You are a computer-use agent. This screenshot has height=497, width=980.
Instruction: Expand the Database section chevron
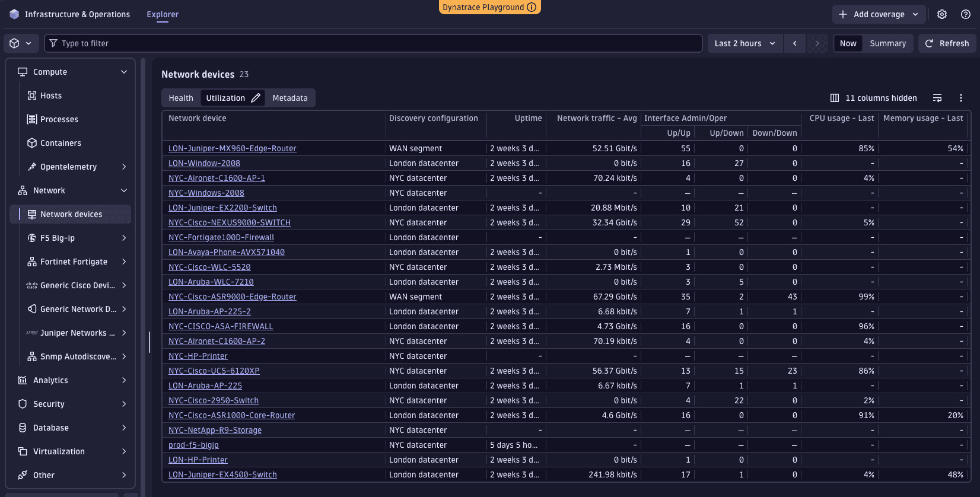tap(124, 428)
